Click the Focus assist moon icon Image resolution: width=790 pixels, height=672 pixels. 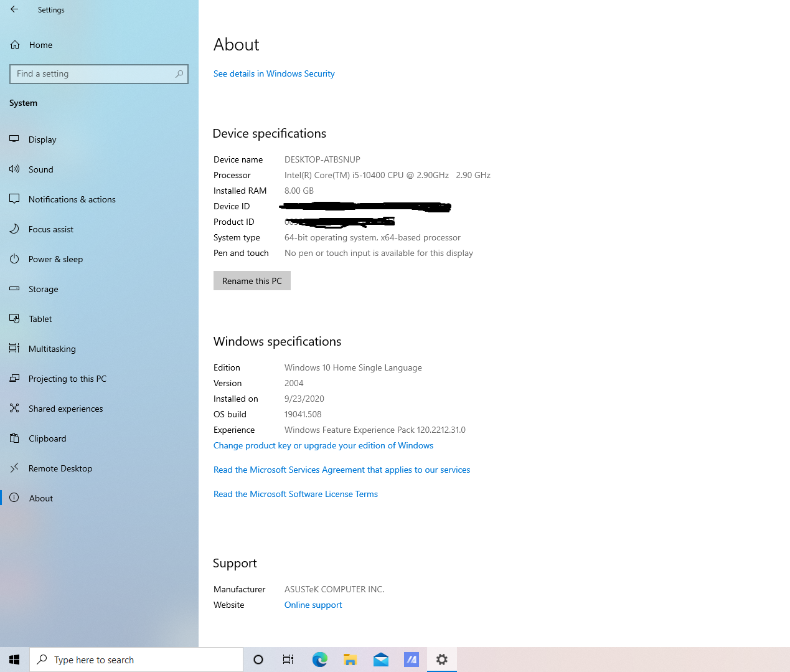point(14,229)
